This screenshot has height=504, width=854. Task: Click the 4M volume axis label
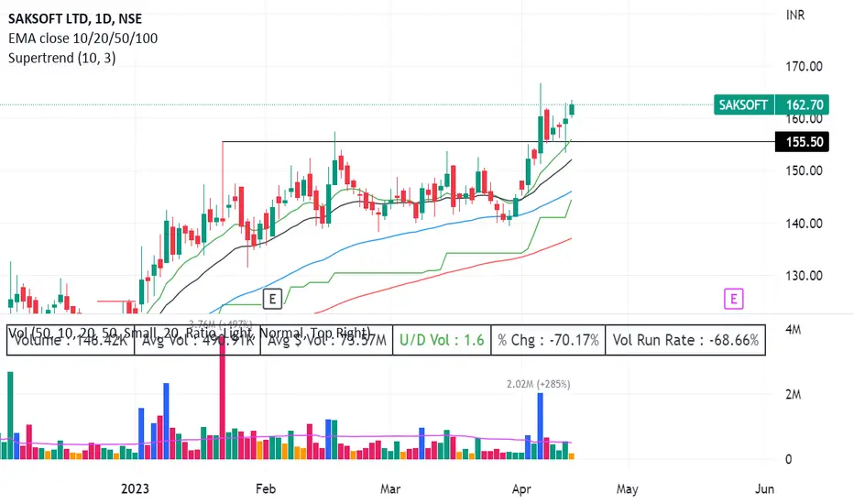[x=793, y=330]
